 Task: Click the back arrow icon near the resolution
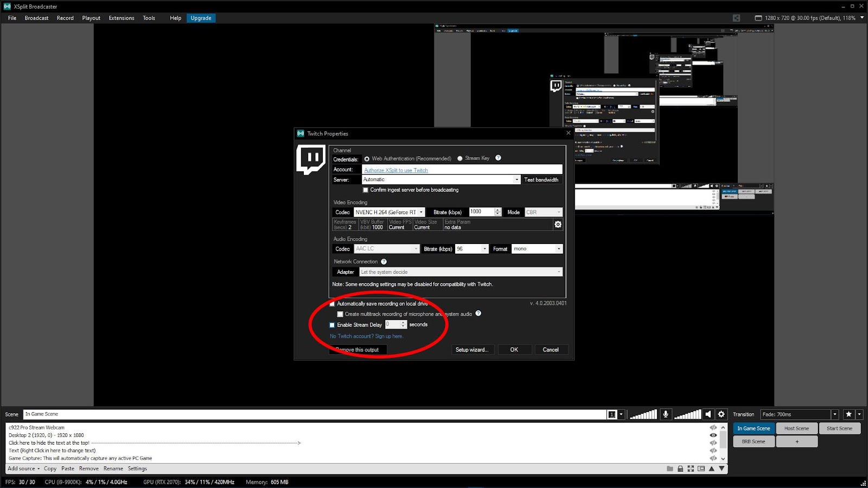click(x=736, y=18)
